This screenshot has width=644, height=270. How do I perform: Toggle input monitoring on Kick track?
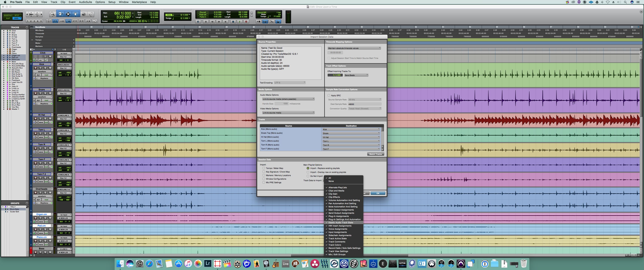click(40, 68)
